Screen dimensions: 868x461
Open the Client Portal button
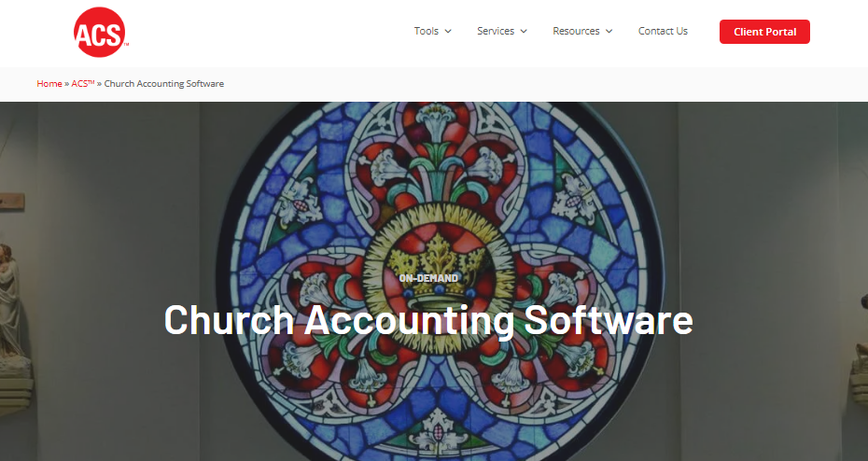pos(764,32)
